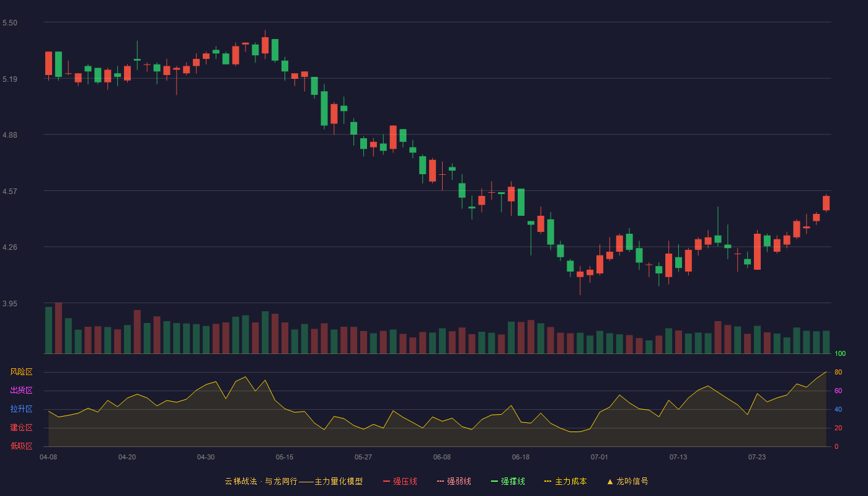The width and height of the screenshot is (868, 496).
Task: Click the 3.95 price axis label
Action: 10,304
